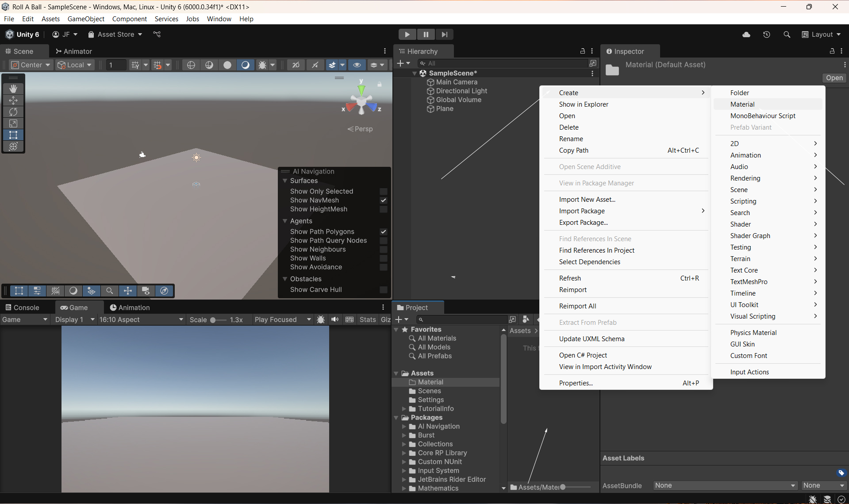
Task: Select the Move tool in Scene toolbar
Action: (x=13, y=100)
